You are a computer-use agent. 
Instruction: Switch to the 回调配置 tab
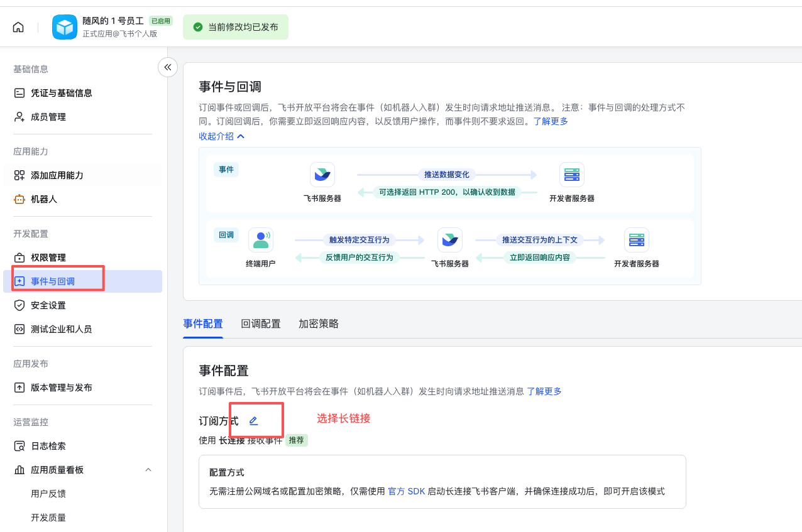261,323
